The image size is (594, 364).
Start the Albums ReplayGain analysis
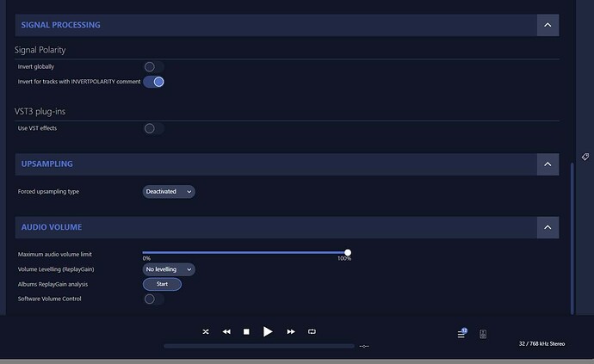tap(162, 284)
